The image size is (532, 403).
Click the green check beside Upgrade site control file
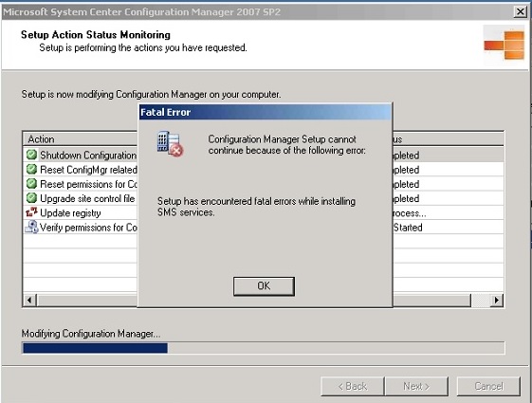coord(31,198)
